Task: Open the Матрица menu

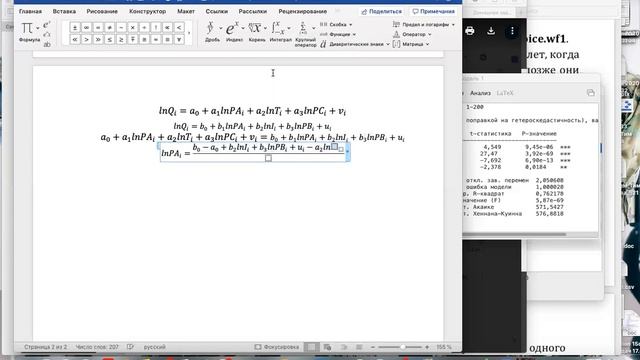Action: pyautogui.click(x=411, y=44)
